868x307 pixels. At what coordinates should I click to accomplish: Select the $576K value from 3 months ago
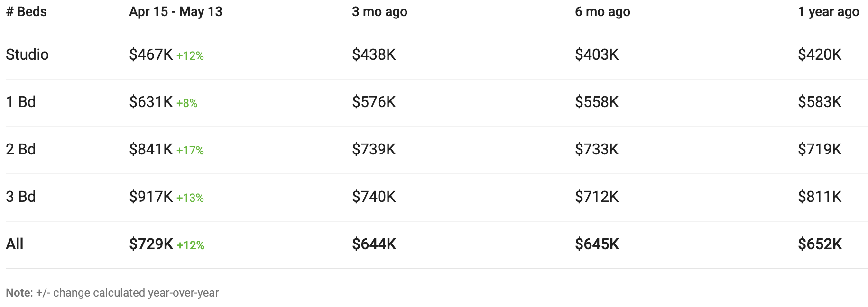374,102
